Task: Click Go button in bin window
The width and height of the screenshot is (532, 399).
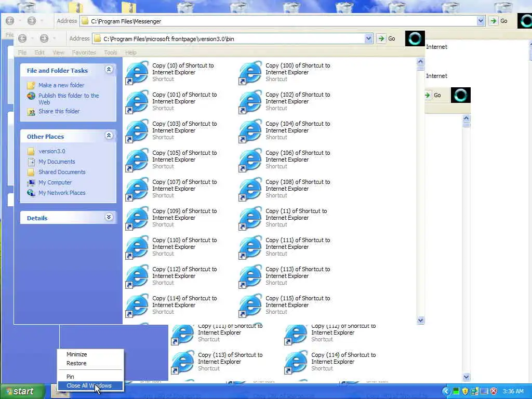Action: [x=387, y=38]
